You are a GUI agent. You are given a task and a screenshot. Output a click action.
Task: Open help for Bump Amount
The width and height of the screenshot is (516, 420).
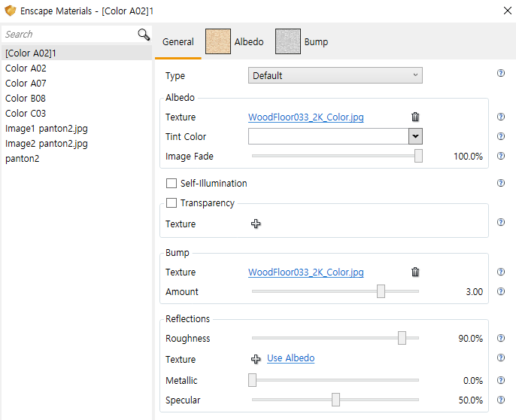point(501,291)
